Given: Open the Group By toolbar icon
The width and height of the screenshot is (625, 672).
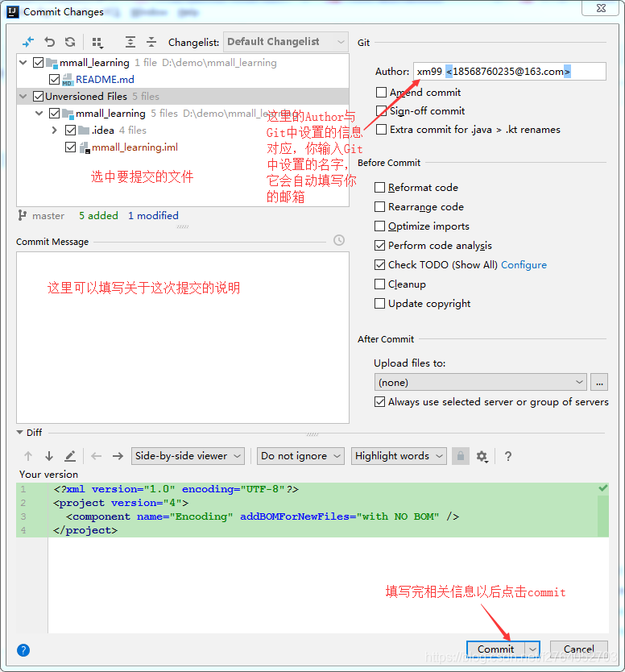Looking at the screenshot, I should pos(97,42).
